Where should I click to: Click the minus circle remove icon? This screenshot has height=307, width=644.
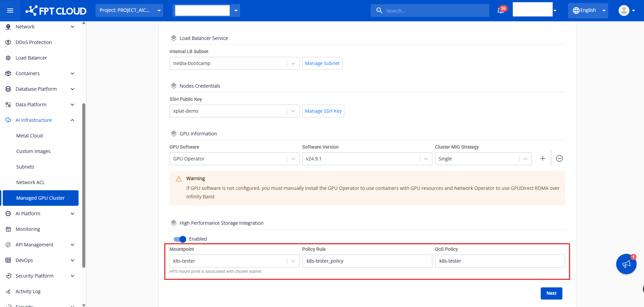559,158
